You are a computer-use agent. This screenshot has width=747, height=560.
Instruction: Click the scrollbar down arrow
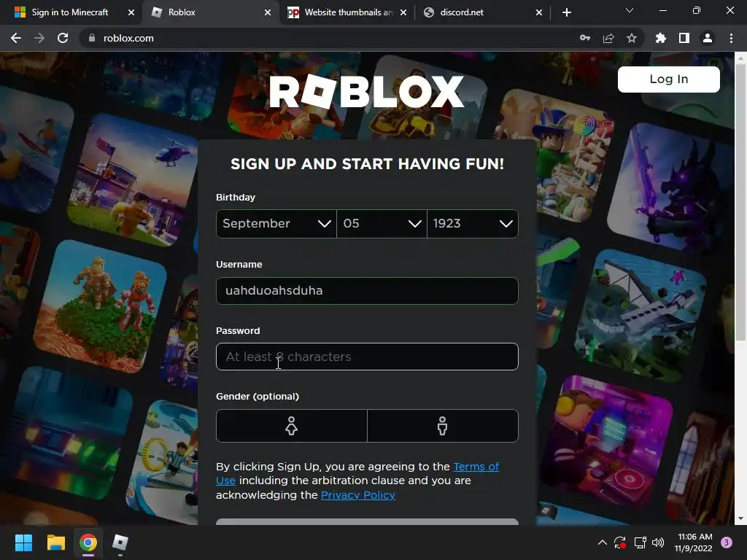740,518
